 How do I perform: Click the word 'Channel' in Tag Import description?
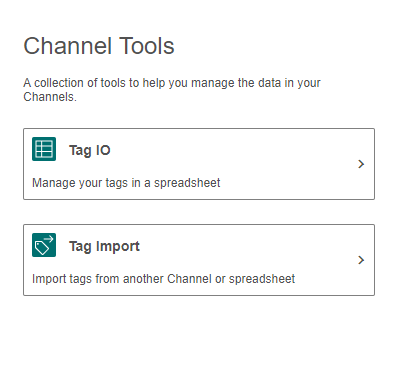(189, 279)
